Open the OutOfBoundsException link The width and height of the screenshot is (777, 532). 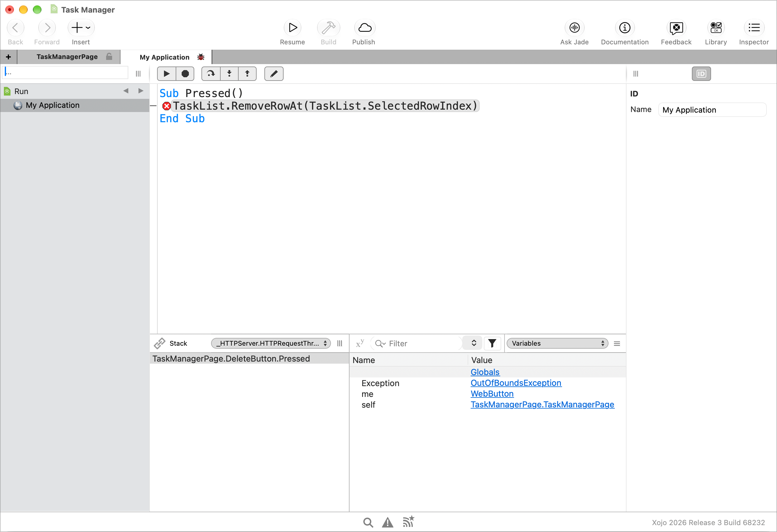[x=516, y=383]
